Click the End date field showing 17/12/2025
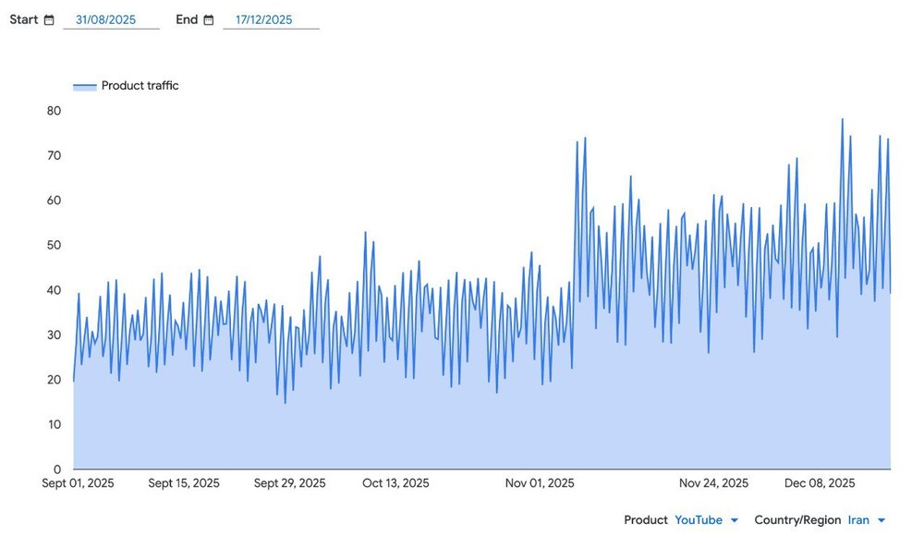The image size is (924, 560). 270,19
